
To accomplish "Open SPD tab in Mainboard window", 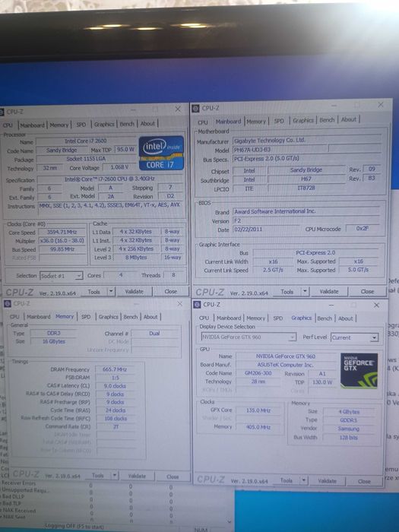I will pyautogui.click(x=279, y=121).
